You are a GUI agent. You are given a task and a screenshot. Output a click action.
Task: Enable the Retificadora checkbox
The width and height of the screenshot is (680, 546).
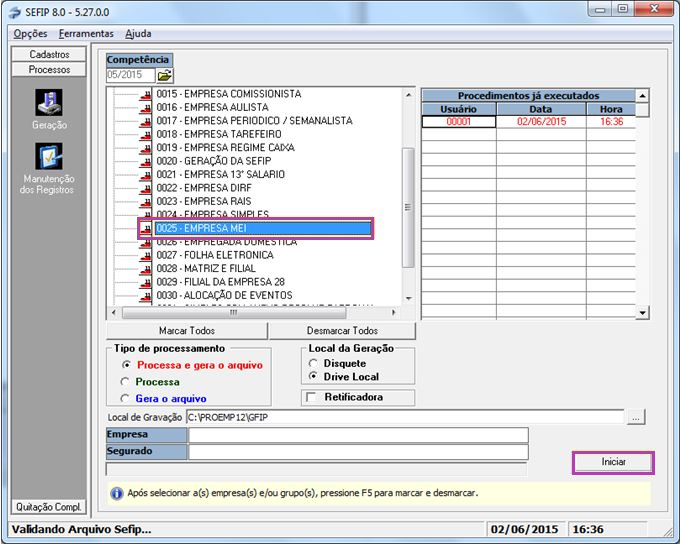[313, 397]
